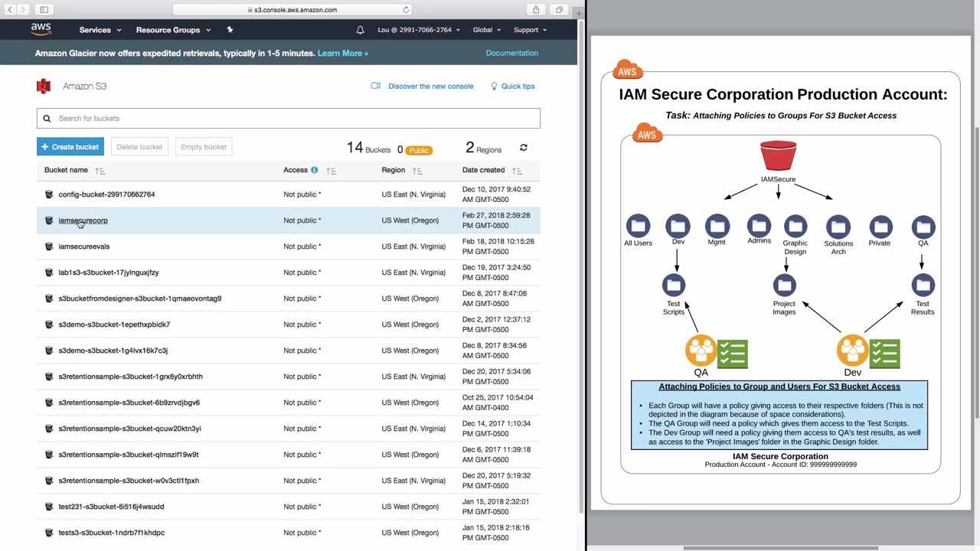Image resolution: width=980 pixels, height=551 pixels.
Task: Open the notifications bell icon
Action: pos(360,30)
